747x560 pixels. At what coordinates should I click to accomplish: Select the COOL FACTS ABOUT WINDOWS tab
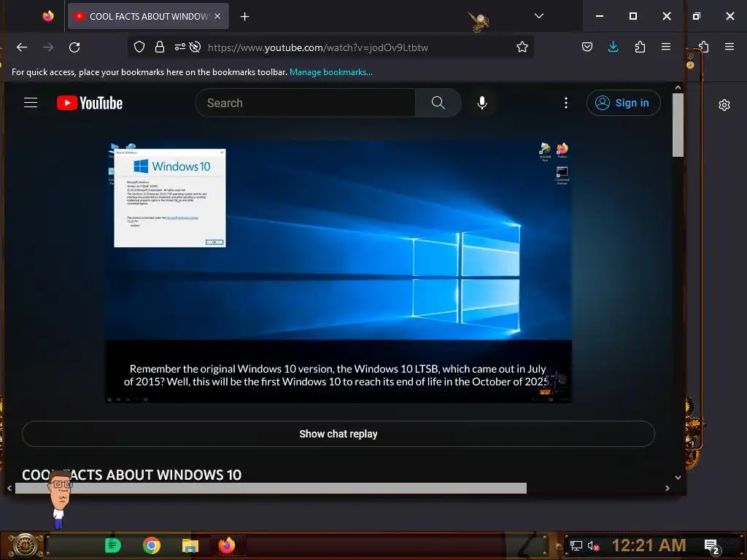148,16
